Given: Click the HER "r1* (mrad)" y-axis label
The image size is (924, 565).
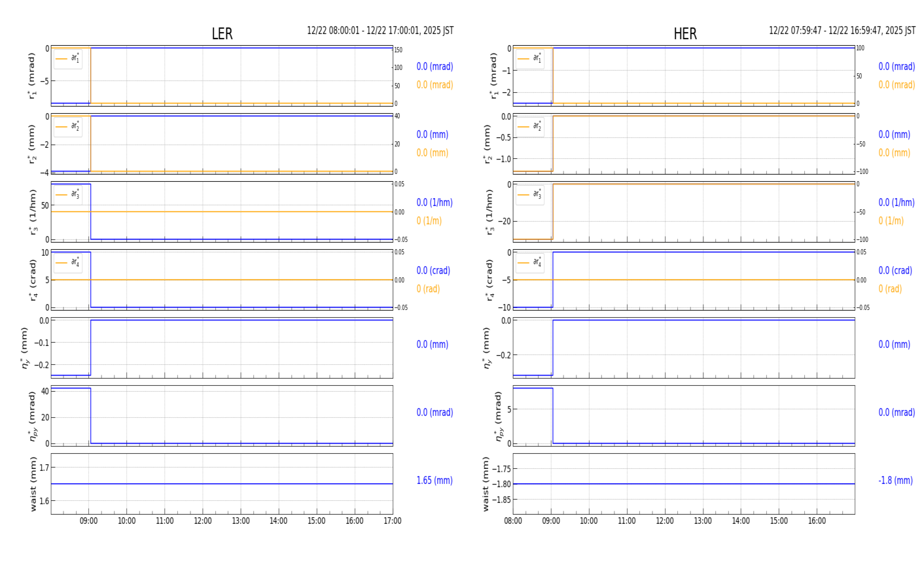Looking at the screenshot, I should 494,76.
